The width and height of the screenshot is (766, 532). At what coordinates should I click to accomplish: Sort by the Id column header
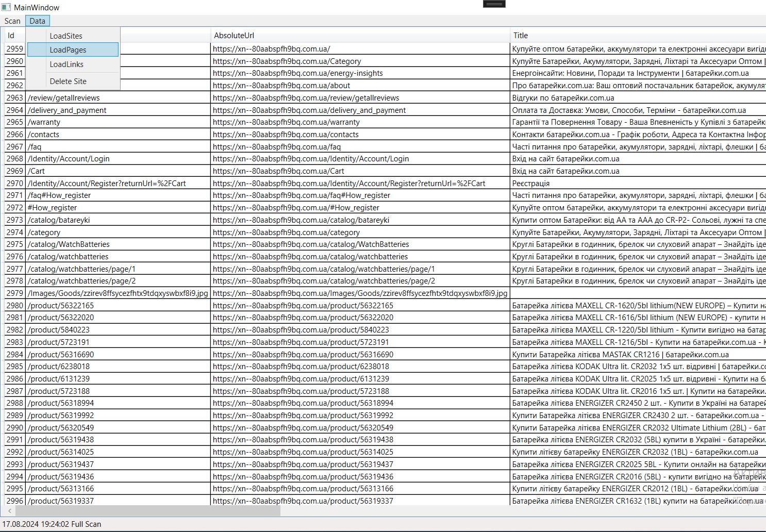click(15, 36)
